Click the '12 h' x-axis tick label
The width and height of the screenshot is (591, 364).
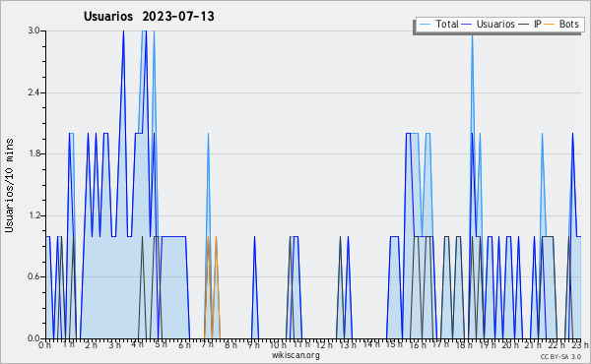click(x=324, y=345)
